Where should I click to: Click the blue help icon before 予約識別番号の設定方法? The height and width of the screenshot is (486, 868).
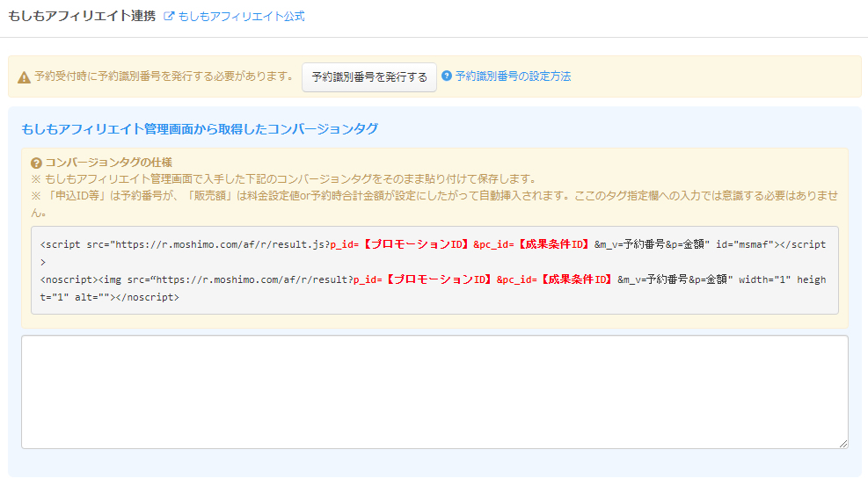[447, 76]
